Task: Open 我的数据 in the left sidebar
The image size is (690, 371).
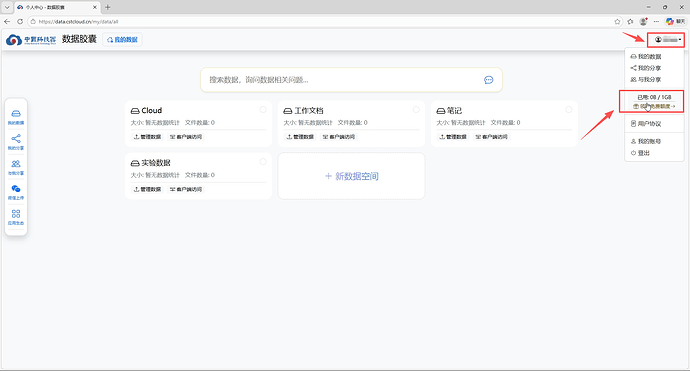Action: [x=16, y=117]
